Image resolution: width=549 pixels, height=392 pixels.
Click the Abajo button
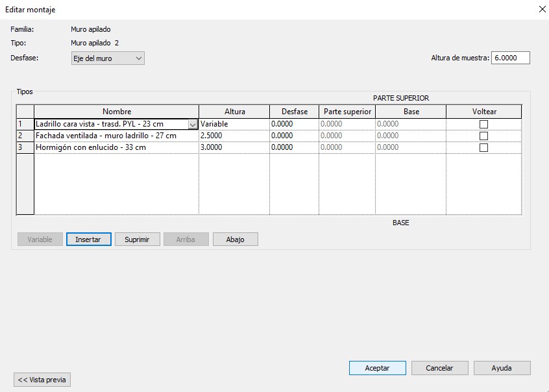click(235, 239)
